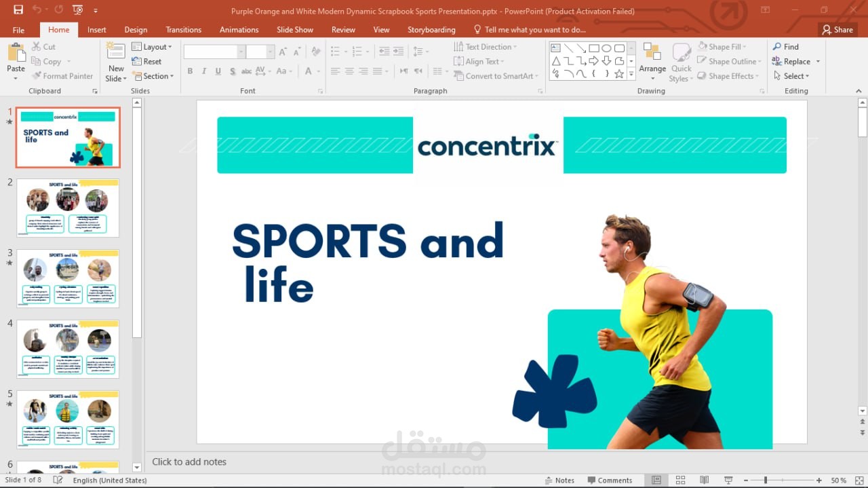Open Quick Styles gallery
The height and width of the screenshot is (488, 868).
coord(681,62)
